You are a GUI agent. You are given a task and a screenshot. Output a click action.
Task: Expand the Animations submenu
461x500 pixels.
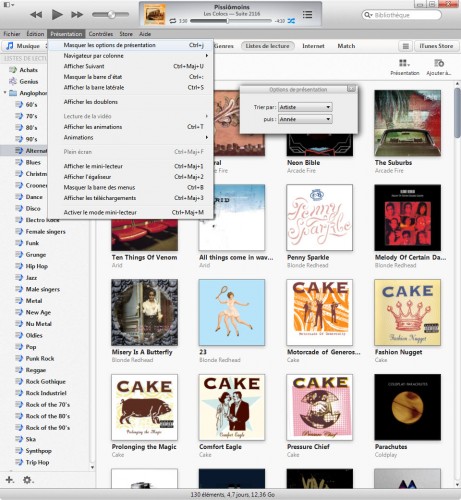(x=130, y=137)
